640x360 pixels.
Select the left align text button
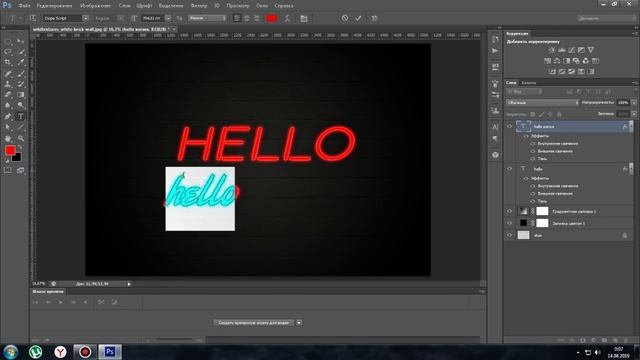point(237,18)
